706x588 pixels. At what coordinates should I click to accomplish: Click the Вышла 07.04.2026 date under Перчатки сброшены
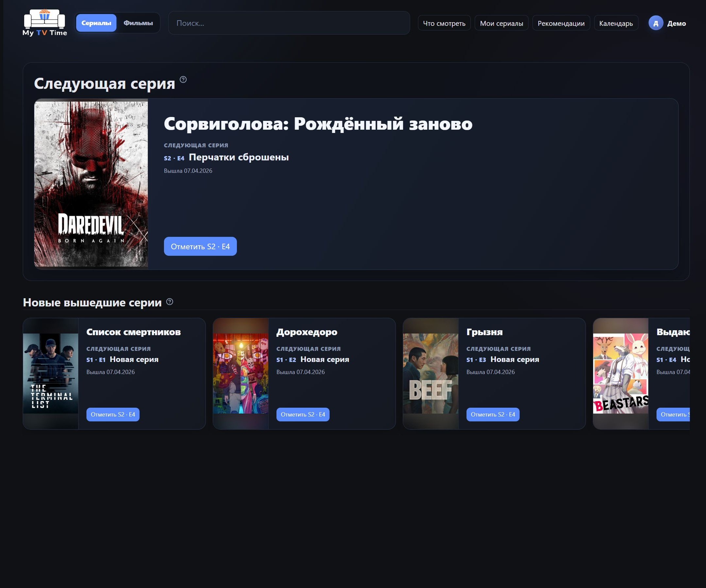(188, 171)
